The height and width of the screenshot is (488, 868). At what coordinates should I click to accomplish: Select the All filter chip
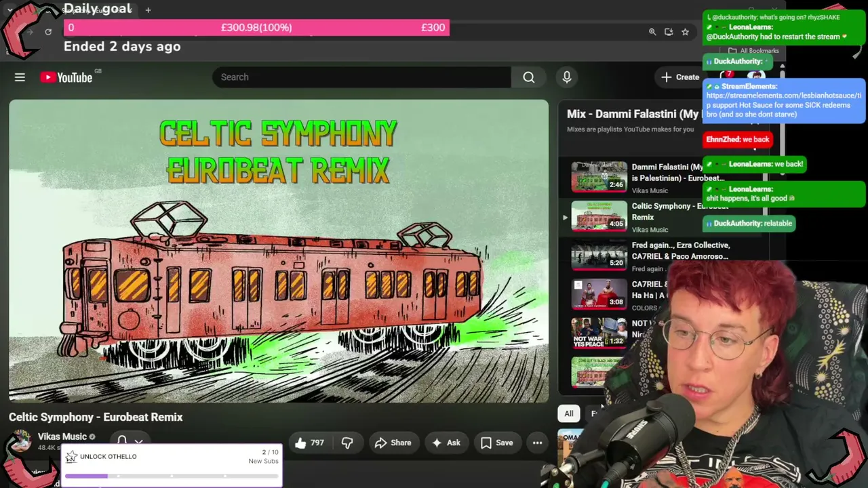pos(569,413)
